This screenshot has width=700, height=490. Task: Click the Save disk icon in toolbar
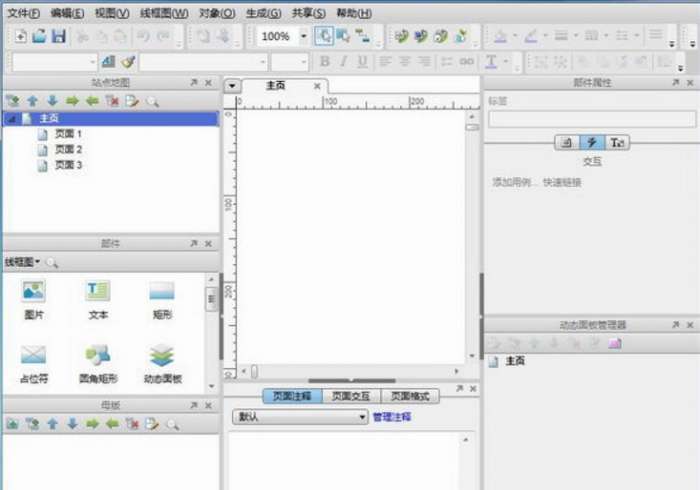click(58, 36)
